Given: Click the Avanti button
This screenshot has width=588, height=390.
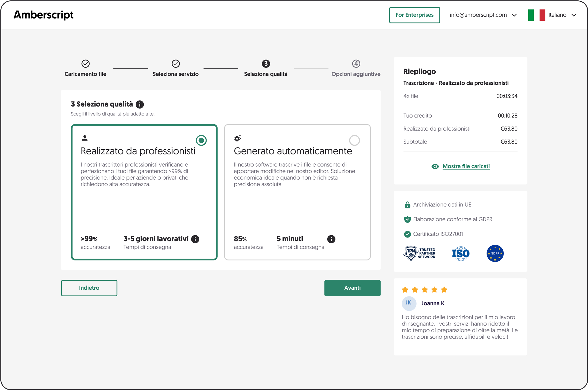Looking at the screenshot, I should point(352,288).
